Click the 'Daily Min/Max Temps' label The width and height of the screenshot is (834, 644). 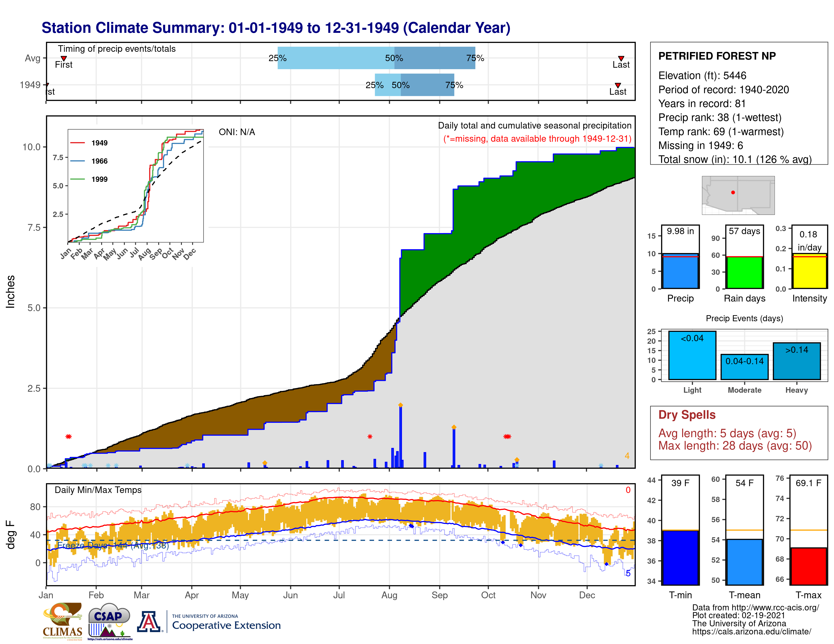coord(98,490)
